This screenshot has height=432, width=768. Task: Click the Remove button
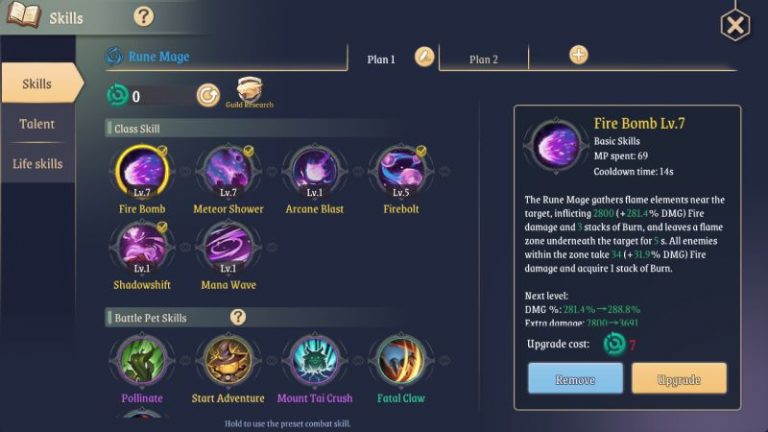(x=576, y=378)
